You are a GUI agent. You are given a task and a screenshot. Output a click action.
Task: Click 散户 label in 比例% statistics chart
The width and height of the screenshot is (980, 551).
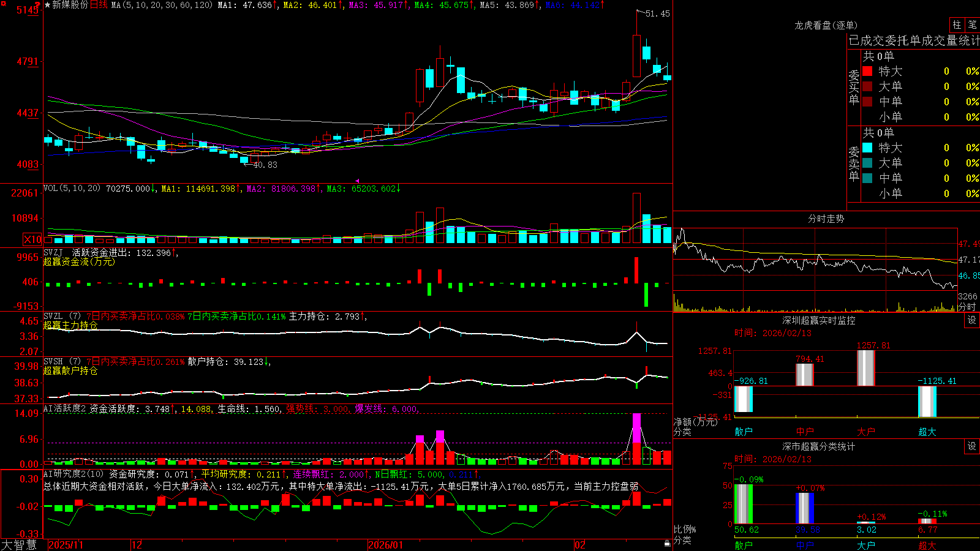tap(744, 545)
